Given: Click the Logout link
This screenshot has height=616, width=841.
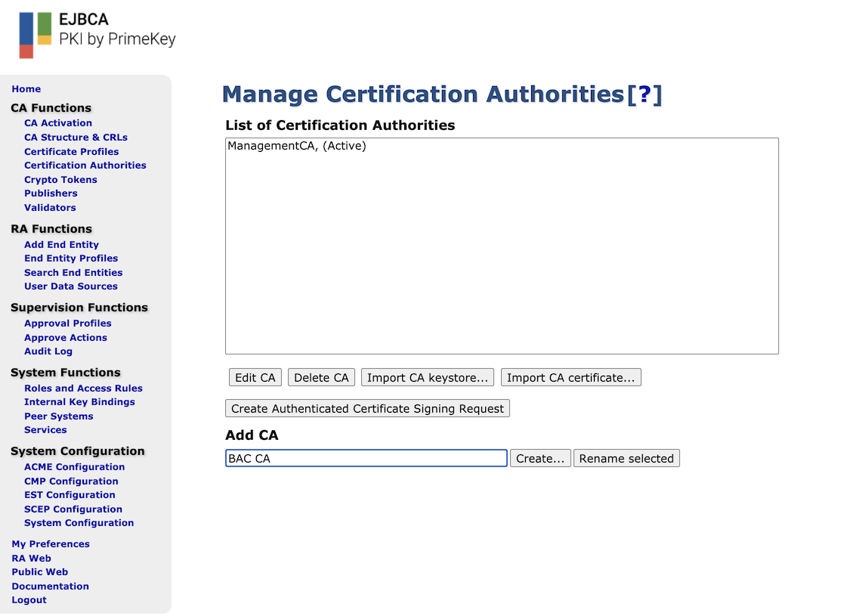Looking at the screenshot, I should 29,600.
